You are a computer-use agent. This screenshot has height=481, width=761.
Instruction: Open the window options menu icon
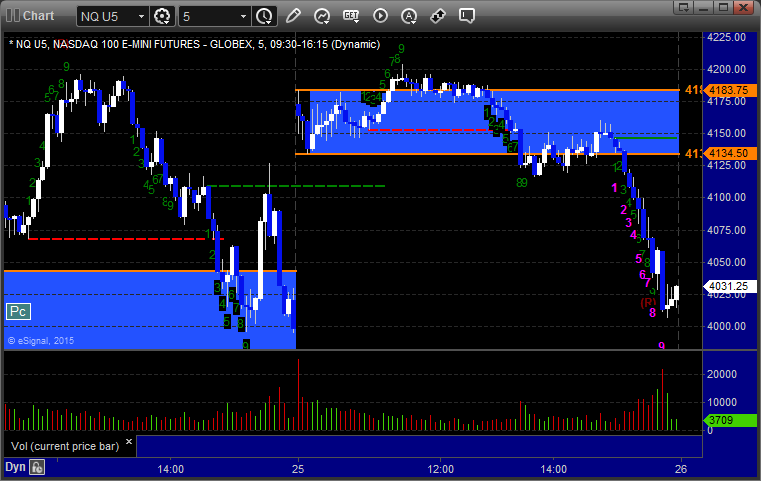[684, 7]
